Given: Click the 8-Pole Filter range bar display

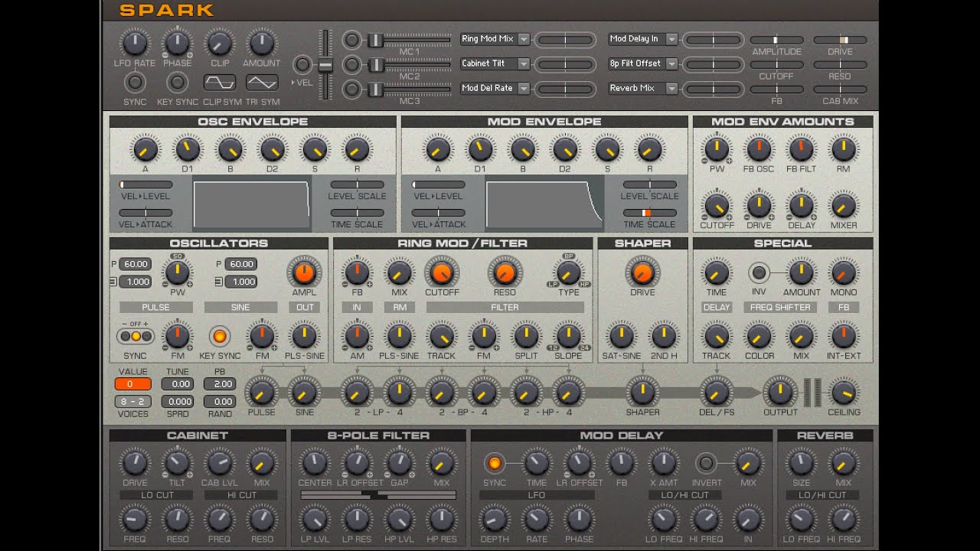Looking at the screenshot, I should coord(378,495).
